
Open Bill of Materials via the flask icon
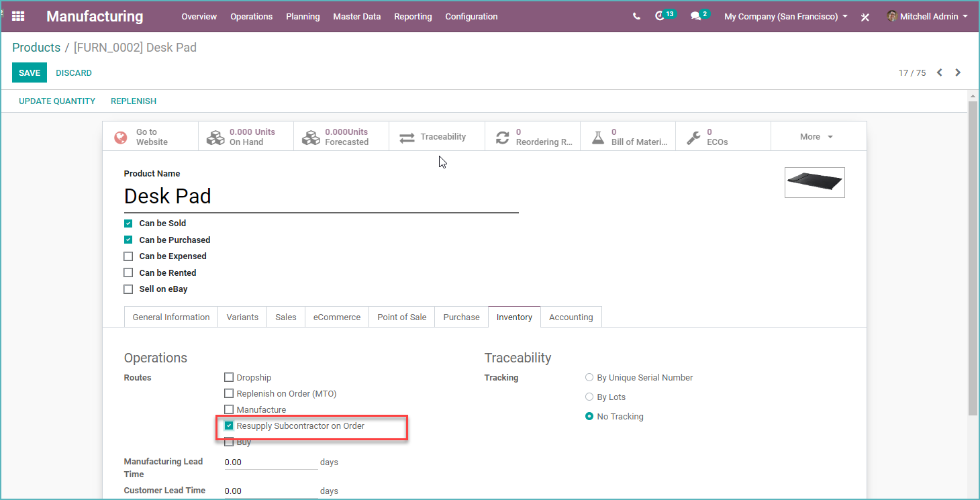point(627,136)
